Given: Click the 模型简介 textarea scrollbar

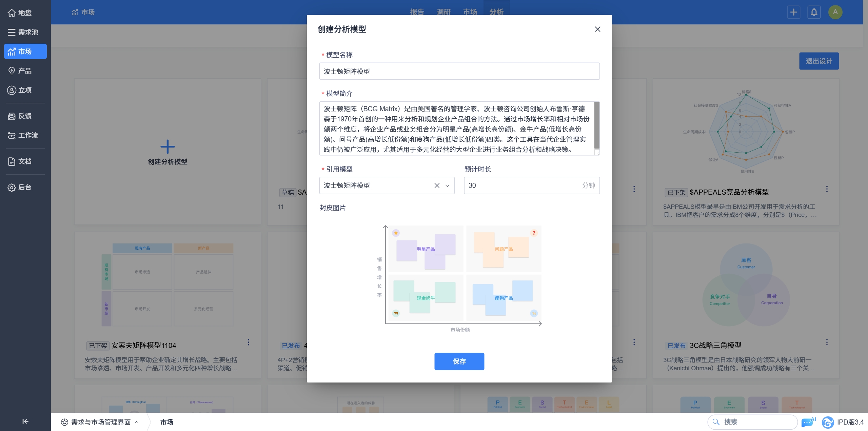Looking at the screenshot, I should (x=597, y=125).
